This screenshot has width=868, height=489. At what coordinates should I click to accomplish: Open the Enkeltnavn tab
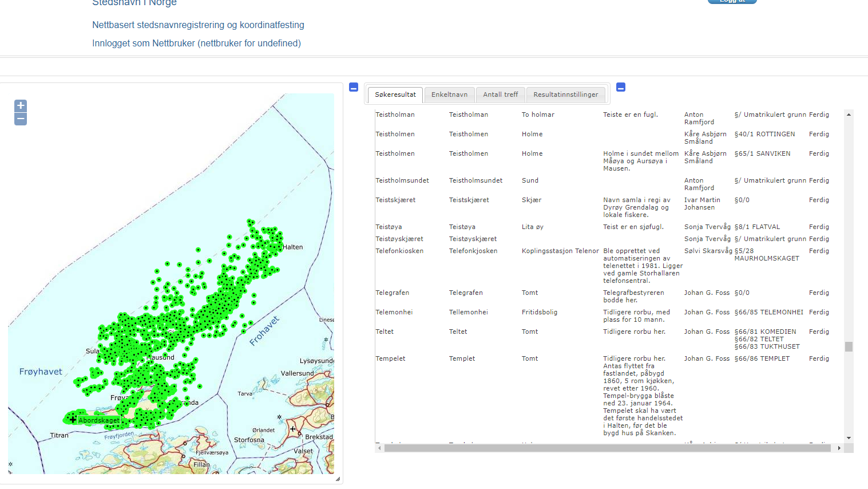click(449, 95)
